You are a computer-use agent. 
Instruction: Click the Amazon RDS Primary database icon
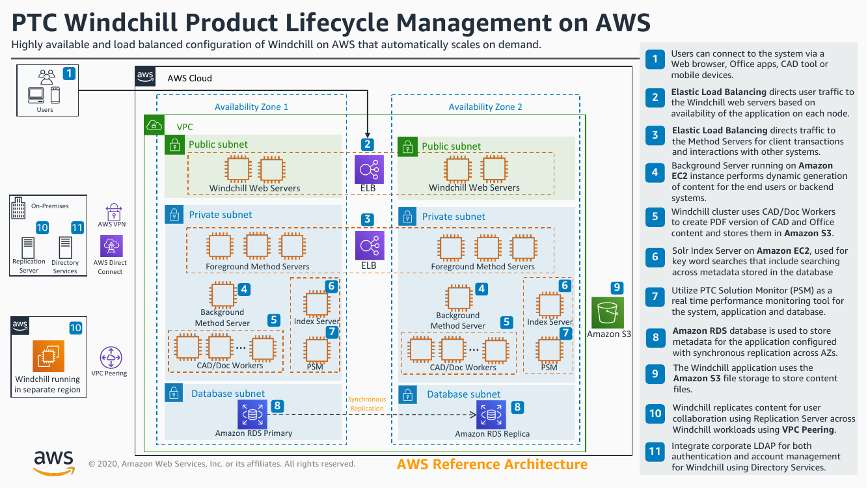pyautogui.click(x=254, y=414)
